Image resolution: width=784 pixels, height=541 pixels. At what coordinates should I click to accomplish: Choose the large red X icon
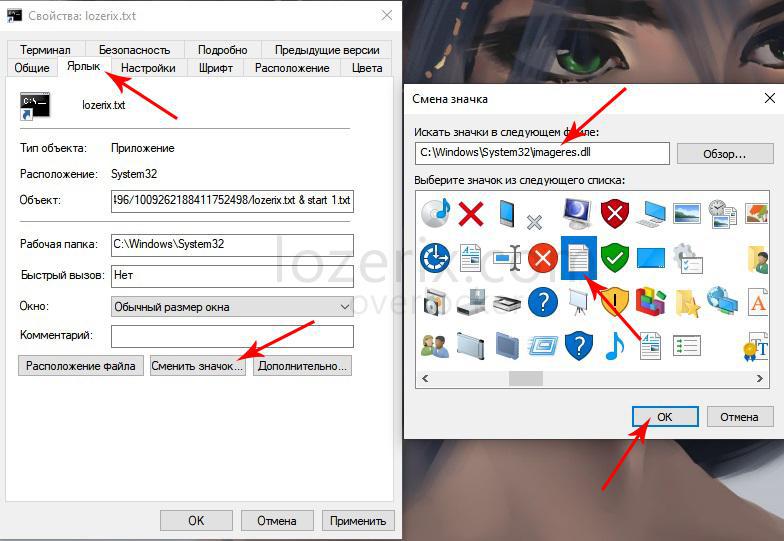[471, 213]
